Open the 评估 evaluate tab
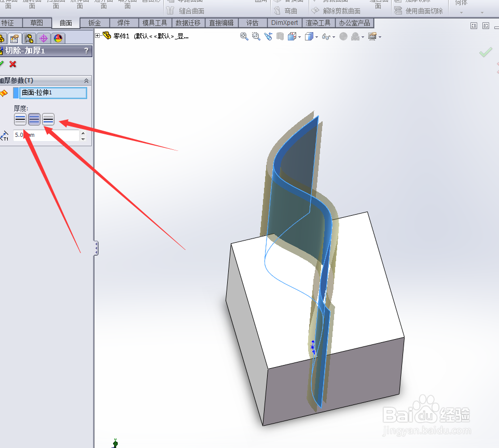499x448 pixels. point(253,23)
